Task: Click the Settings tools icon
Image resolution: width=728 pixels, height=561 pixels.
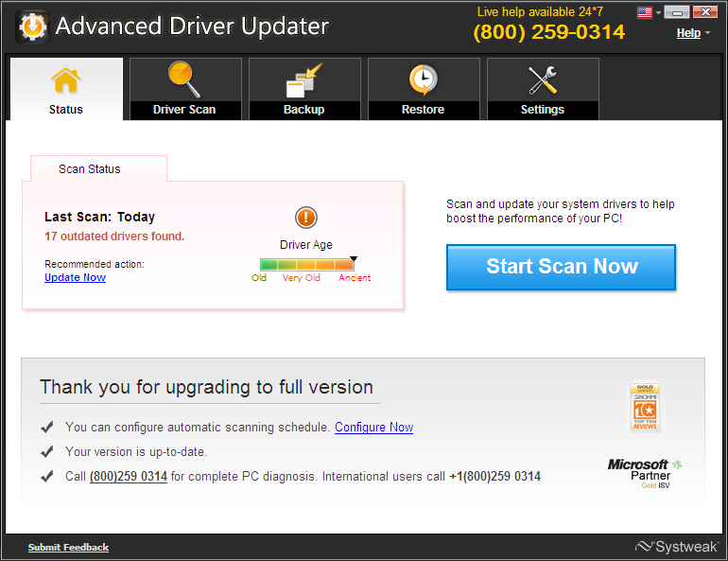Action: pyautogui.click(x=543, y=79)
